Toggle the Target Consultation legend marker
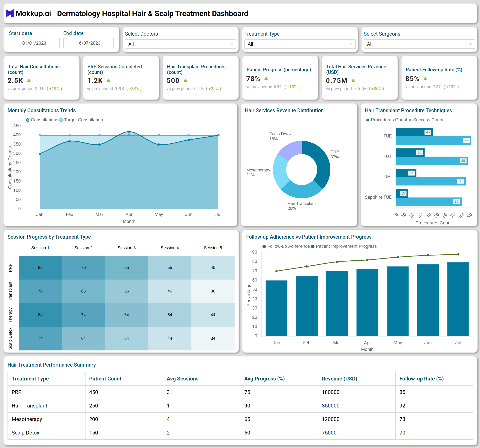This screenshot has width=480, height=448. [x=61, y=120]
